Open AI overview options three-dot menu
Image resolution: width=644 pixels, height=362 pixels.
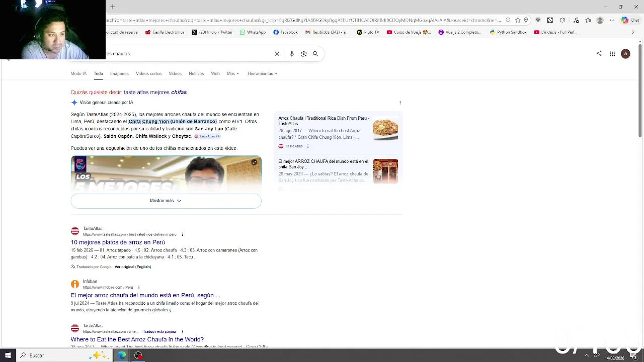pos(400,103)
